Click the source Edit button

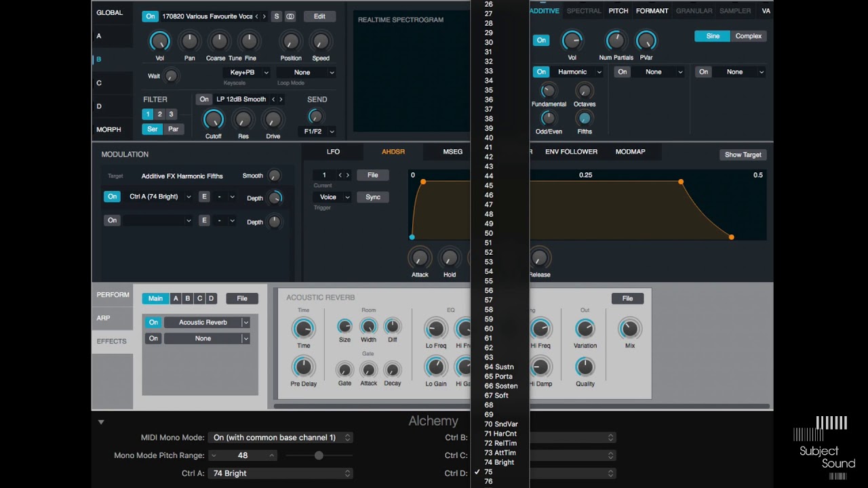pyautogui.click(x=319, y=16)
